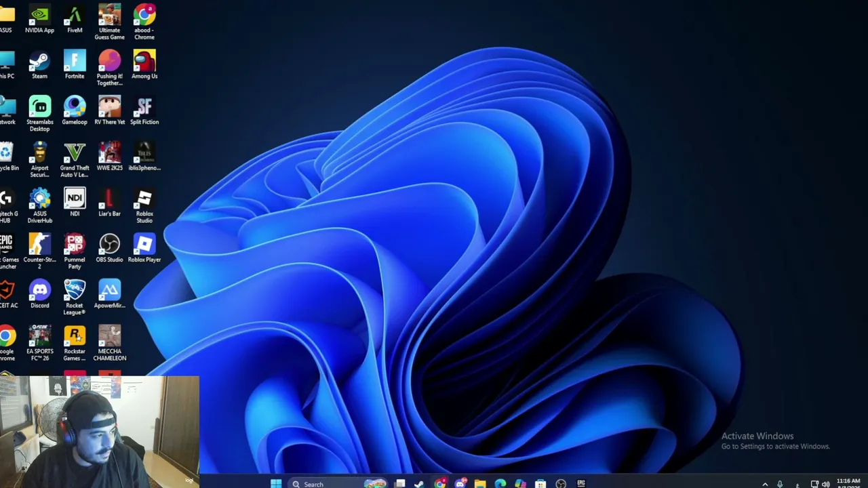868x488 pixels.
Task: Click the WWE 2K25 desktop icon
Action: point(109,157)
